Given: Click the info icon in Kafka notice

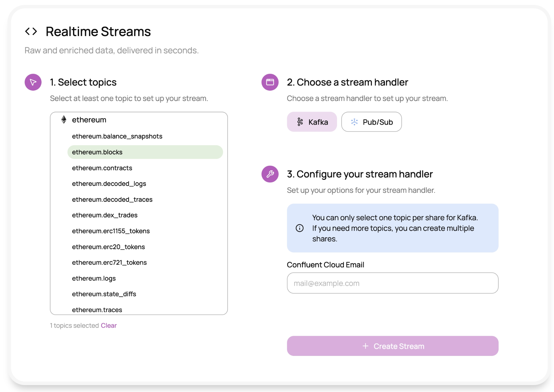Looking at the screenshot, I should click(300, 228).
